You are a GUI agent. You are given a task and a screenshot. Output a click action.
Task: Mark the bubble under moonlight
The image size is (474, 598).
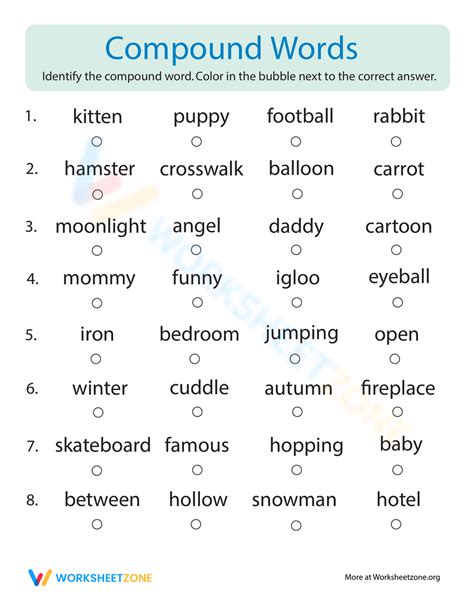[97, 251]
